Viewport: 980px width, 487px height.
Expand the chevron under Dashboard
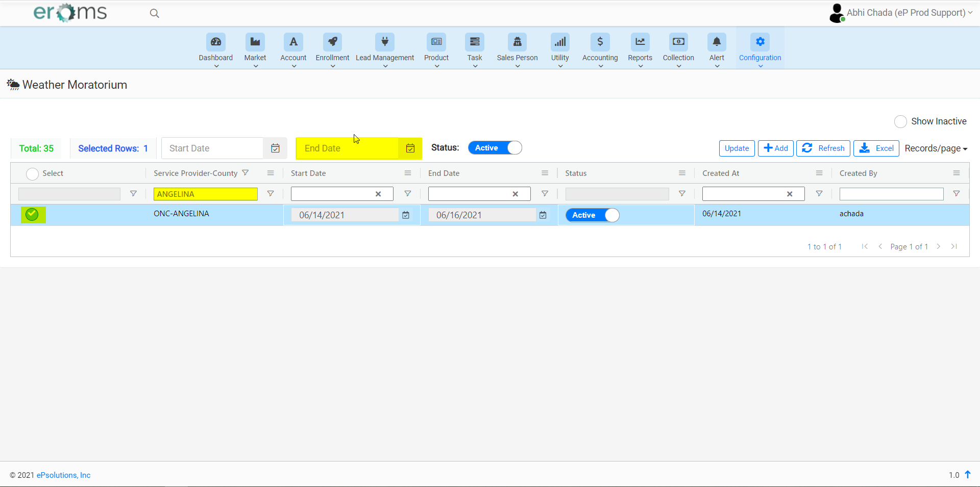pyautogui.click(x=216, y=66)
